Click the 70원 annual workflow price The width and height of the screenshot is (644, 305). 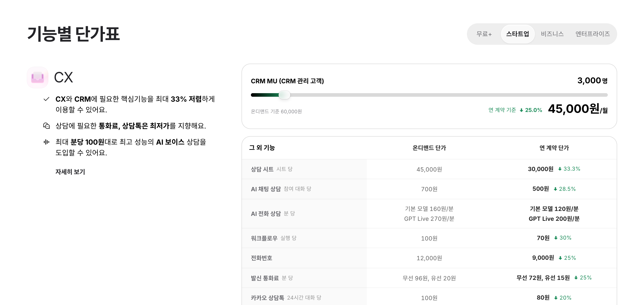[543, 238]
